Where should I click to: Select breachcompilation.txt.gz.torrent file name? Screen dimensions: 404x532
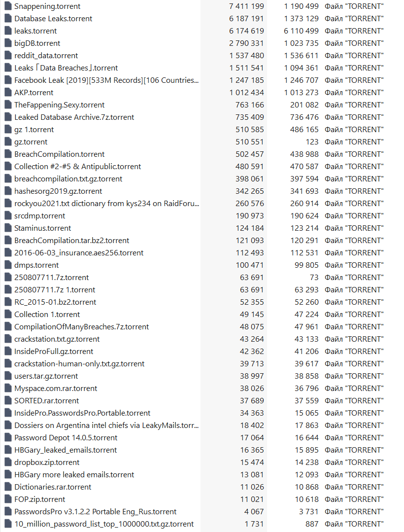pos(68,179)
